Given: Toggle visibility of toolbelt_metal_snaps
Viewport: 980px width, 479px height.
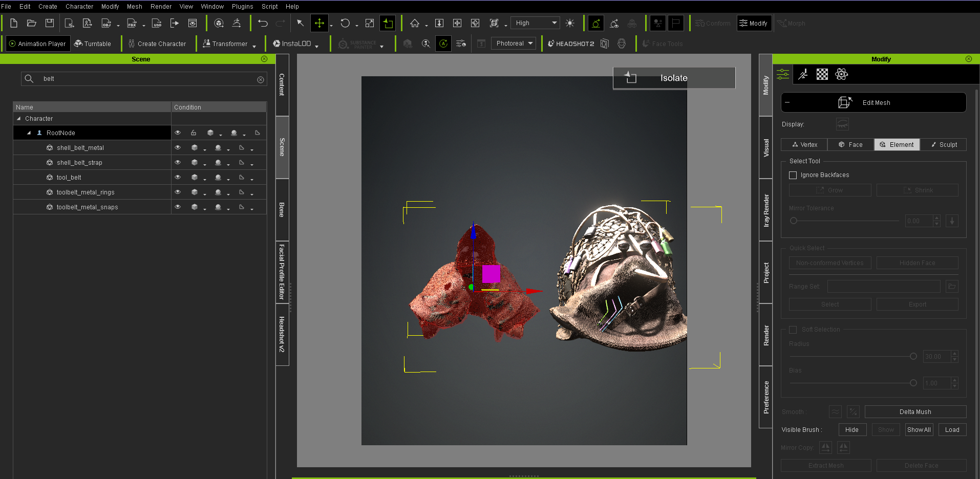Looking at the screenshot, I should coord(178,207).
